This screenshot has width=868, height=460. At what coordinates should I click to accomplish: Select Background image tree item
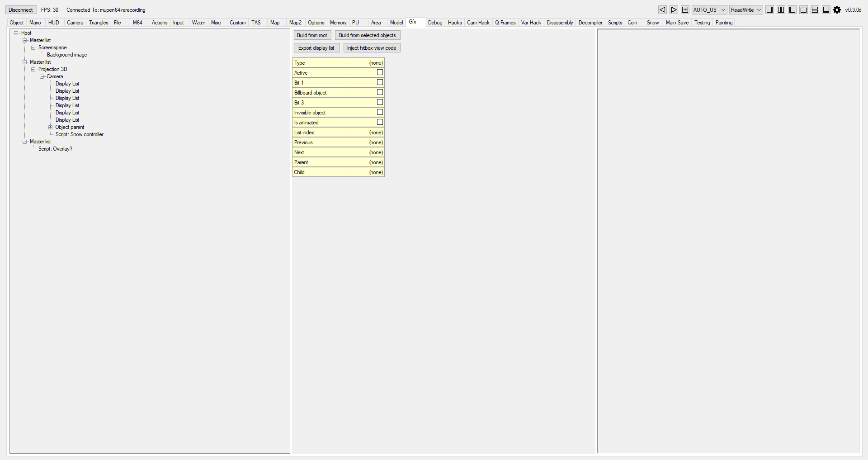pos(67,55)
